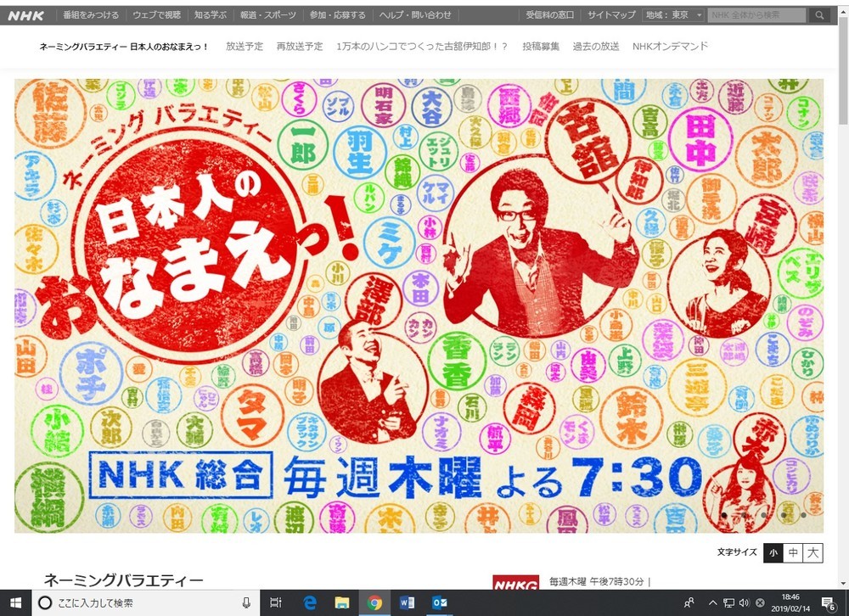Click the NHK logo in the header
849x616 pixels.
coord(27,14)
